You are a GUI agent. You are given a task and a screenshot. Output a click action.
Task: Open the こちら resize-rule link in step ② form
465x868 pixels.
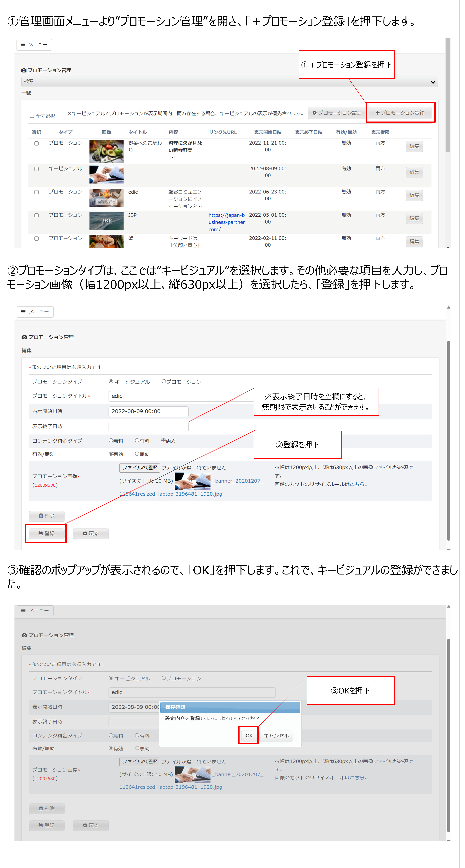[357, 484]
